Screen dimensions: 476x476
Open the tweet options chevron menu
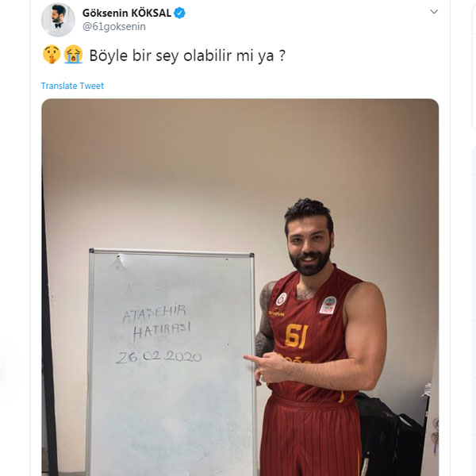coord(434,12)
